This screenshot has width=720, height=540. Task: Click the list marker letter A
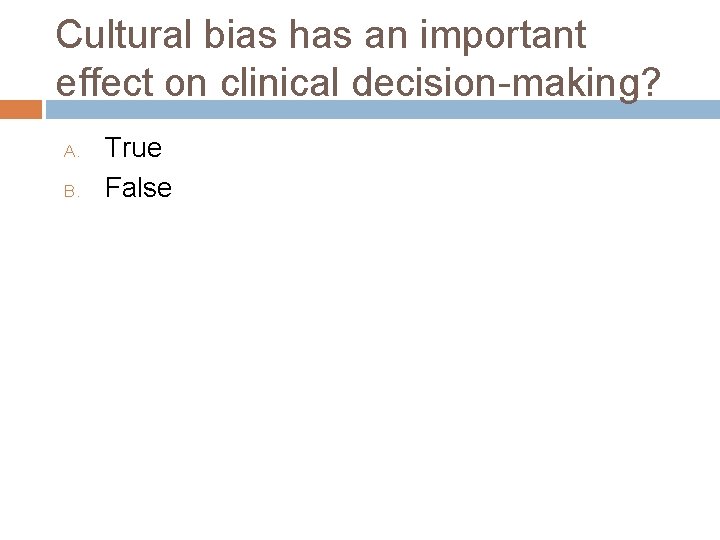70,151
